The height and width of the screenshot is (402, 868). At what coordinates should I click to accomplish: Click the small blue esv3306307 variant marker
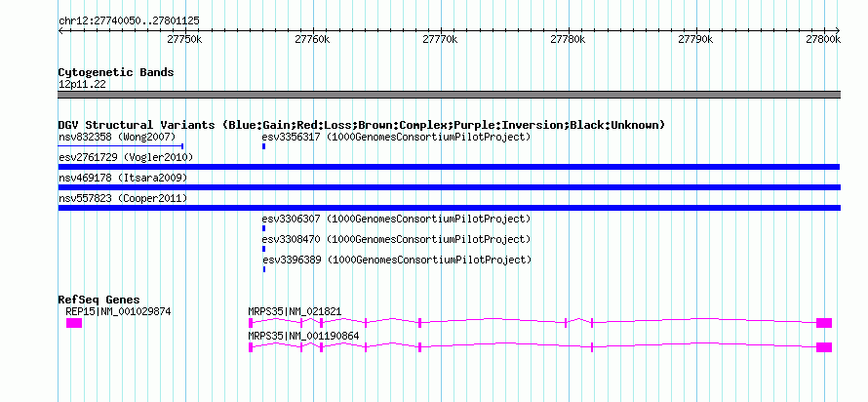click(x=264, y=228)
